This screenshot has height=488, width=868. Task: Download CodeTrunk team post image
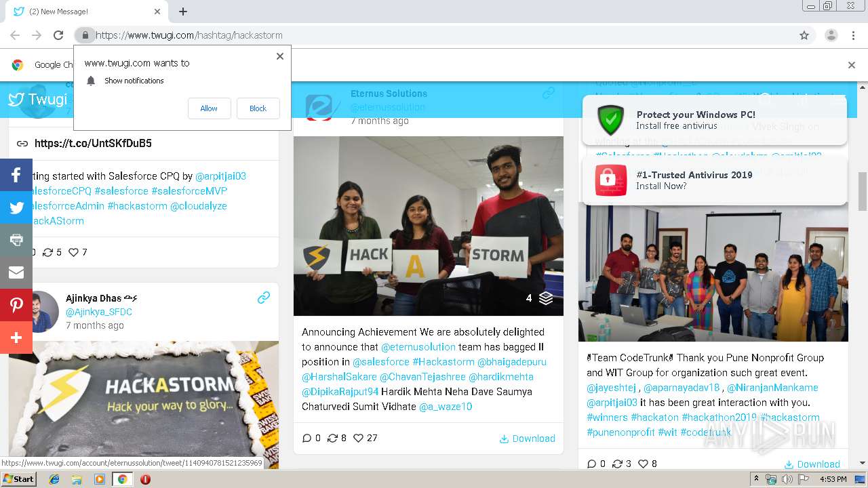click(x=812, y=464)
